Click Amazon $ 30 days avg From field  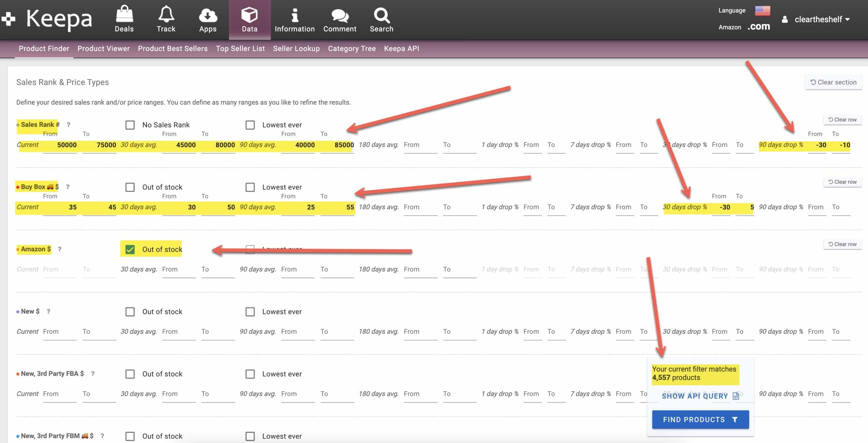[x=179, y=270]
